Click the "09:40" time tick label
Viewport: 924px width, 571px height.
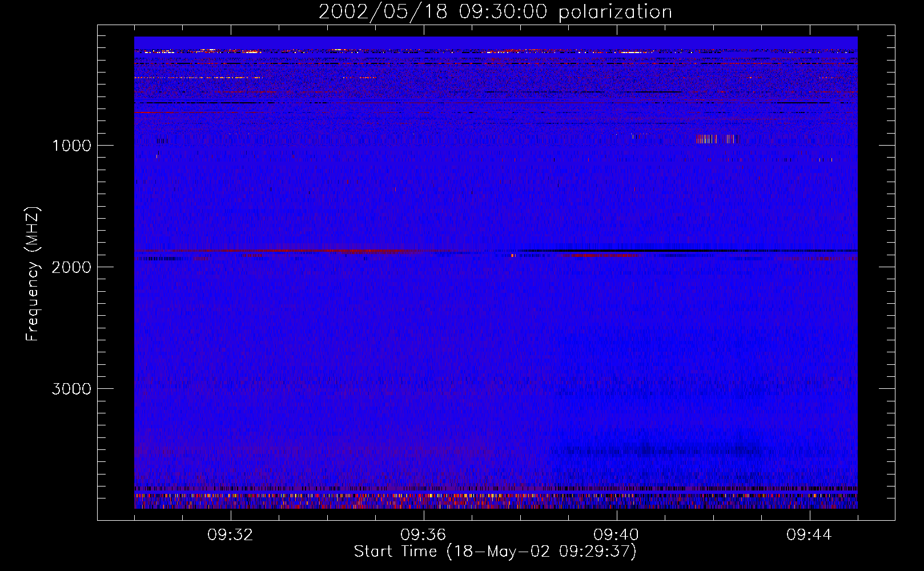point(616,535)
